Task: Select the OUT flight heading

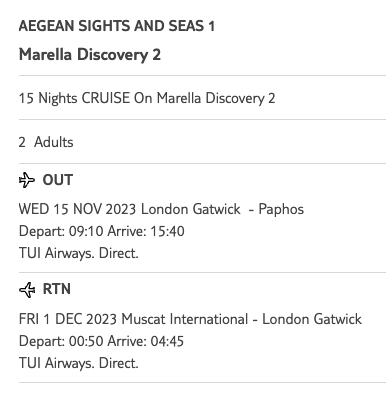Action: coord(57,180)
